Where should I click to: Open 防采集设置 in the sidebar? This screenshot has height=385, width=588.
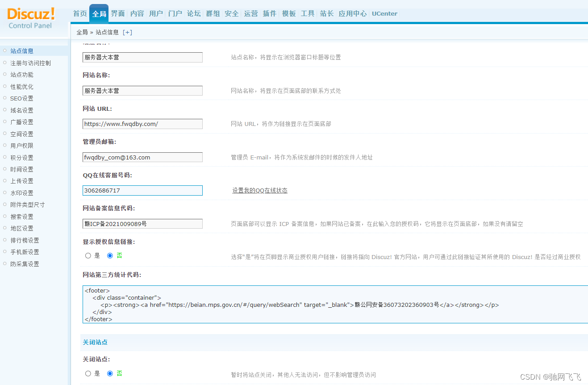(x=25, y=264)
